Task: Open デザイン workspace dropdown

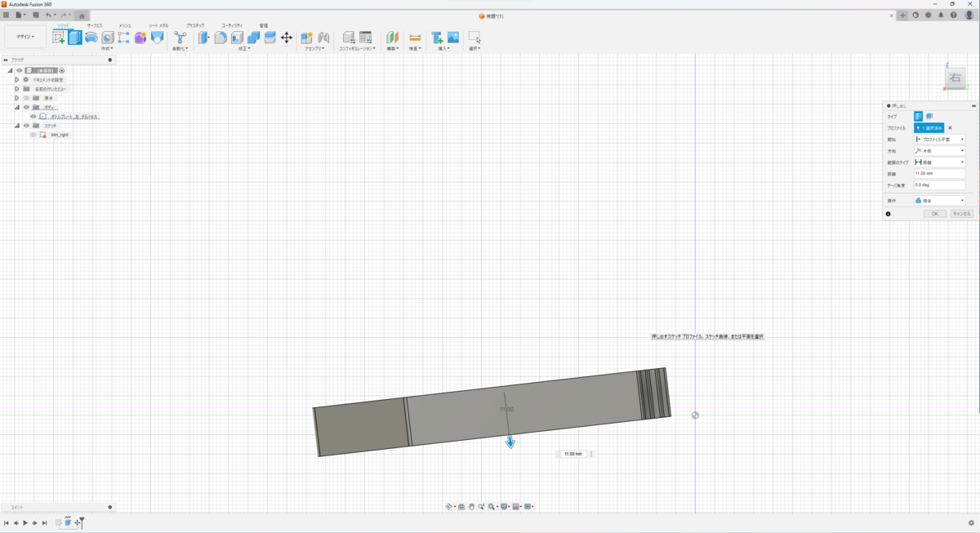Action: click(25, 37)
